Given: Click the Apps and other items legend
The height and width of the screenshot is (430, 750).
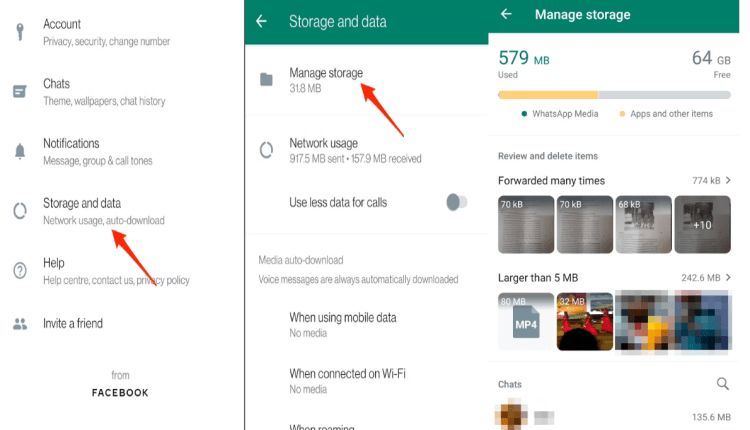Looking at the screenshot, I should point(666,114).
